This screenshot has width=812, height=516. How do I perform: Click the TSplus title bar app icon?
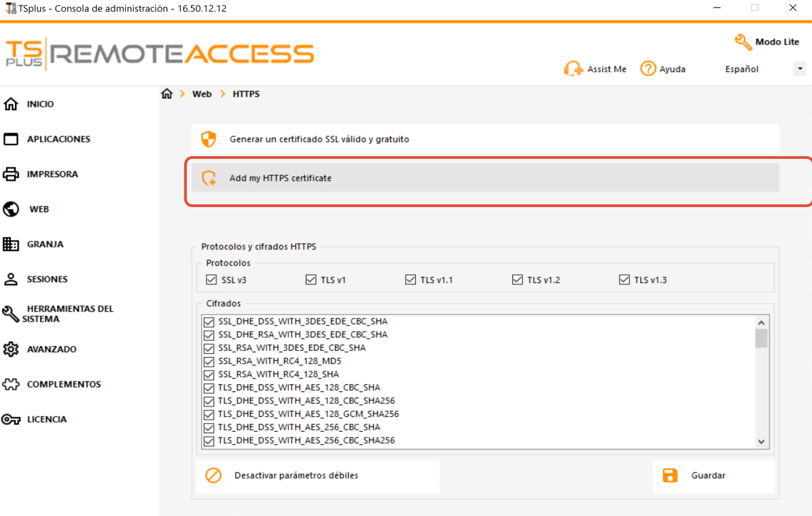click(x=10, y=8)
